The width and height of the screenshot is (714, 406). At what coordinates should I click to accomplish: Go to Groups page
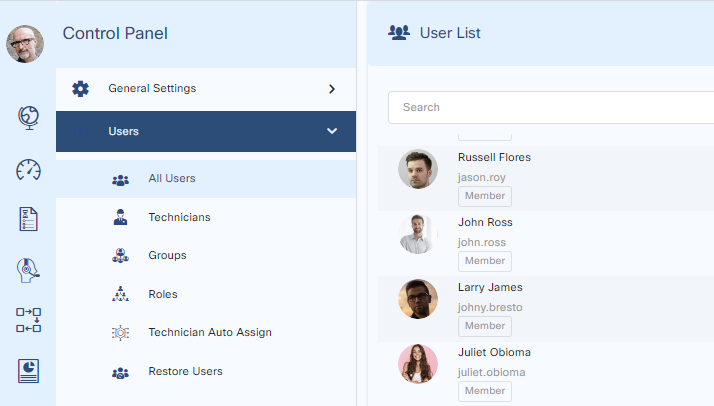(167, 256)
